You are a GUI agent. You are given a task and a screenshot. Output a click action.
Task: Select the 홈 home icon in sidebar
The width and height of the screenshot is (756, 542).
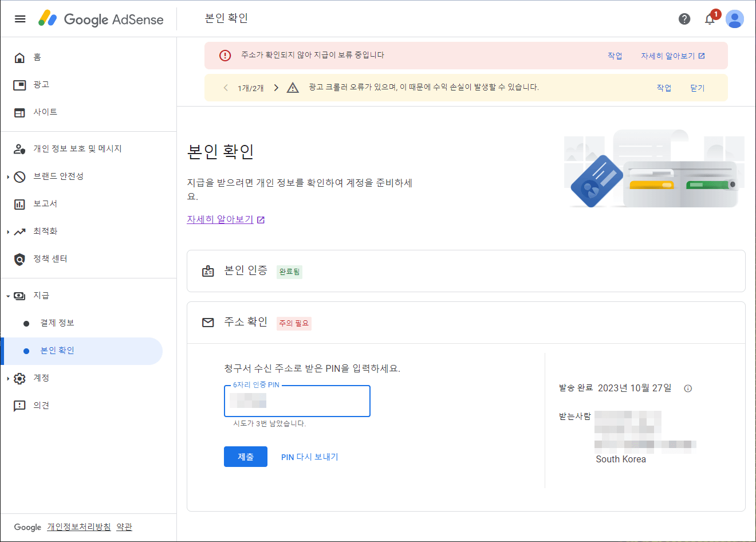(20, 57)
